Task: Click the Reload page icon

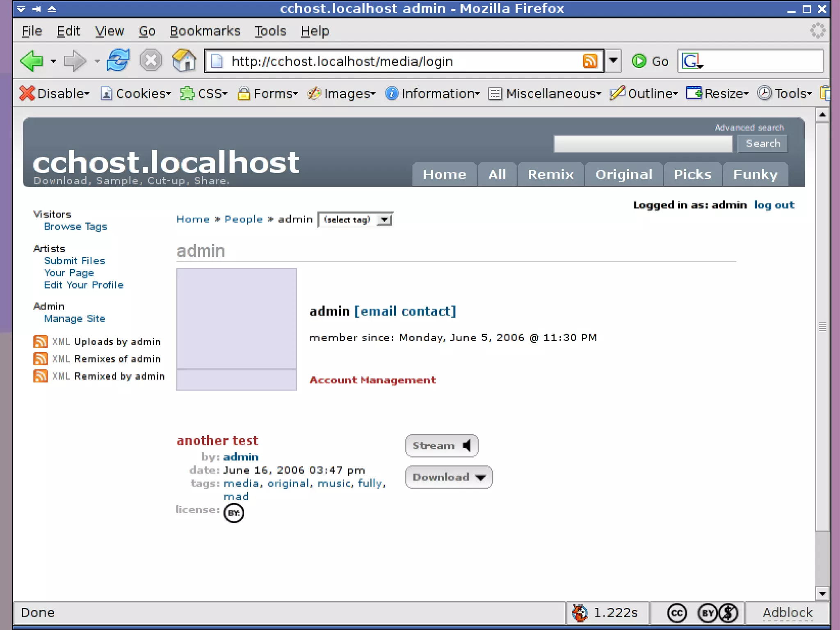Action: click(118, 61)
